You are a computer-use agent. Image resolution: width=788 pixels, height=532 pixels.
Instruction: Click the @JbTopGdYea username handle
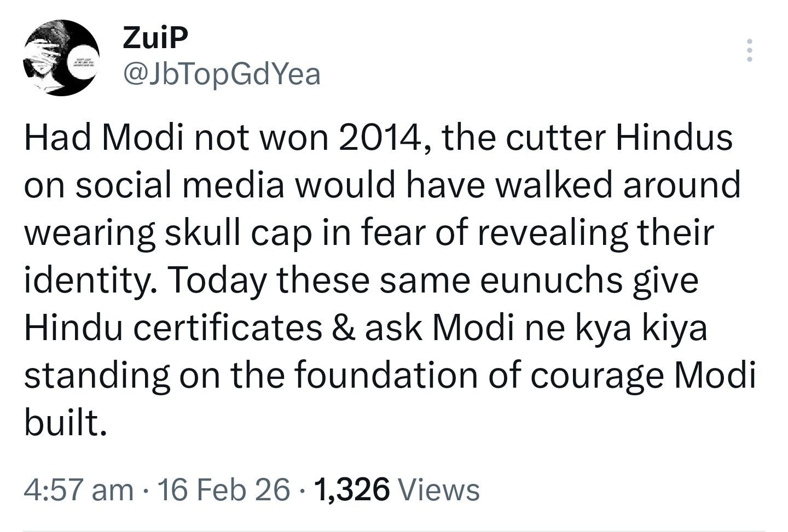click(x=222, y=74)
